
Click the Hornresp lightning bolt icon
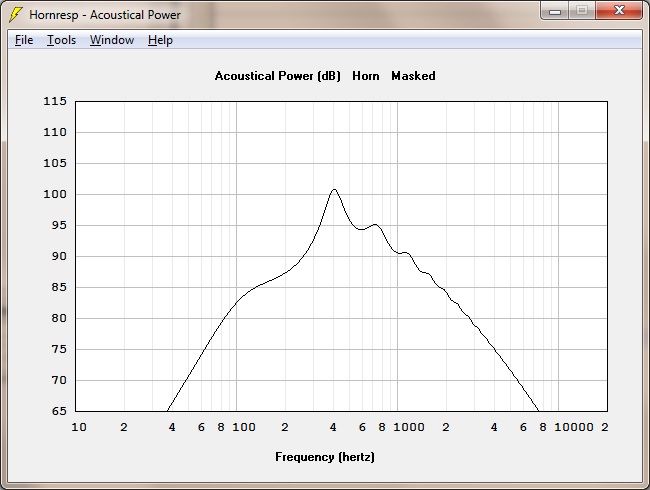pos(15,15)
